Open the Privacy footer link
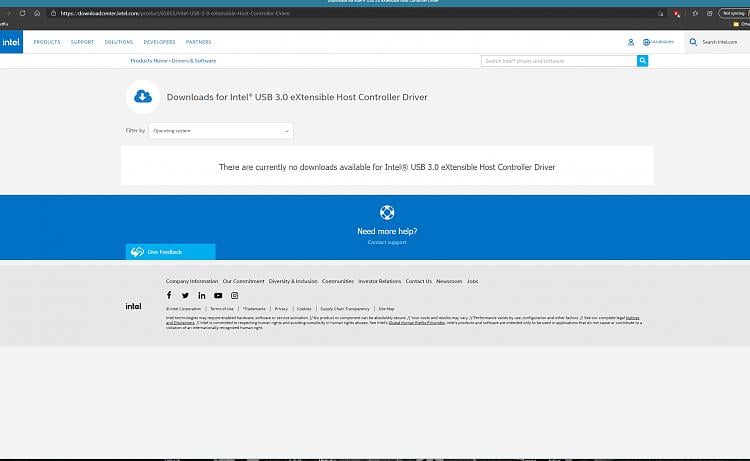Image resolution: width=750 pixels, height=461 pixels. click(x=281, y=309)
